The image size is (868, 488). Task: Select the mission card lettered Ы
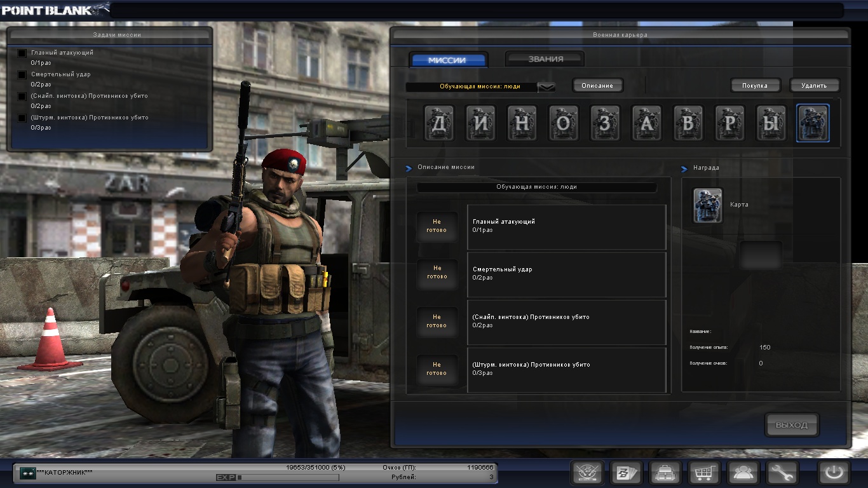771,123
